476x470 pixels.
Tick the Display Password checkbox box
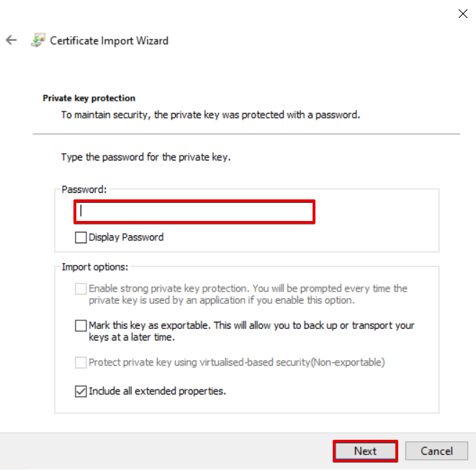coord(81,237)
